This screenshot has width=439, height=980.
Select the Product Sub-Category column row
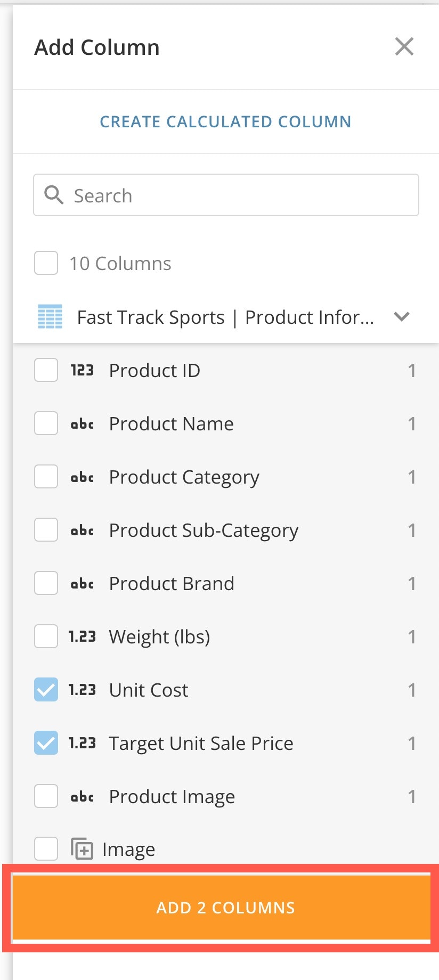[204, 530]
